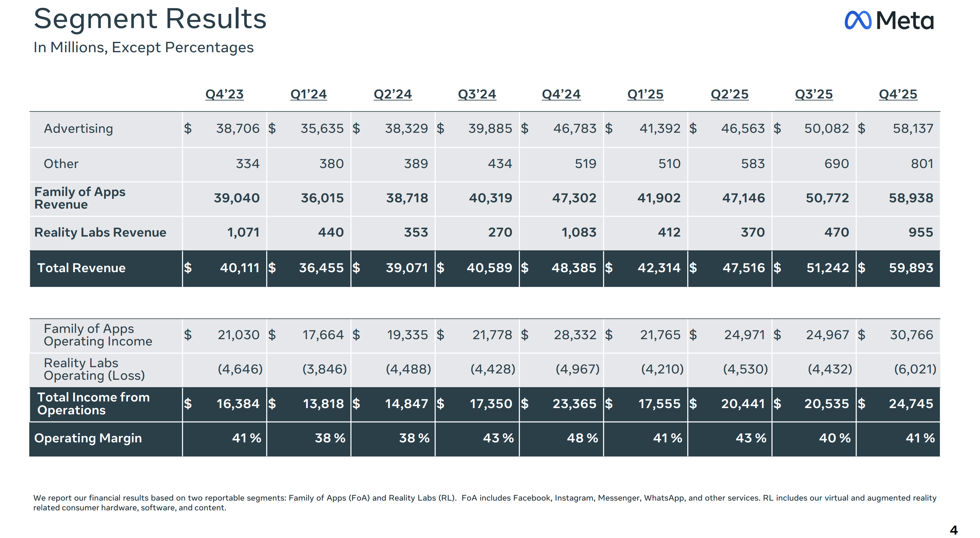The image size is (980, 538).
Task: Select the Reality Labs Revenue row label
Action: tap(100, 232)
